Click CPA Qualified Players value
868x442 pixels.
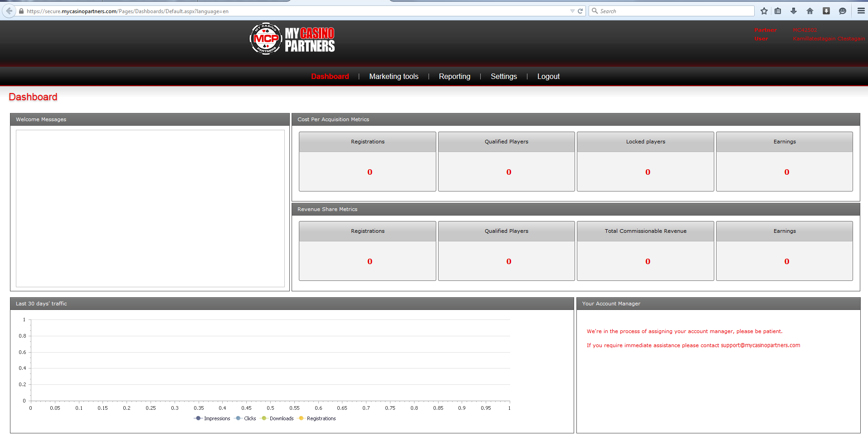click(x=509, y=172)
